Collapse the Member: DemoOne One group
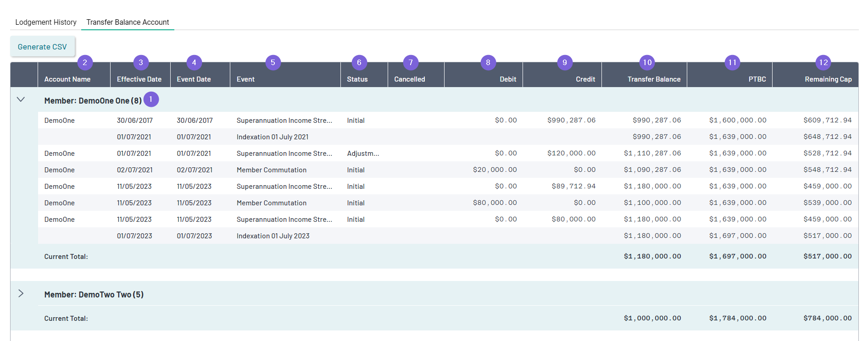This screenshot has height=341, width=868. [x=21, y=99]
